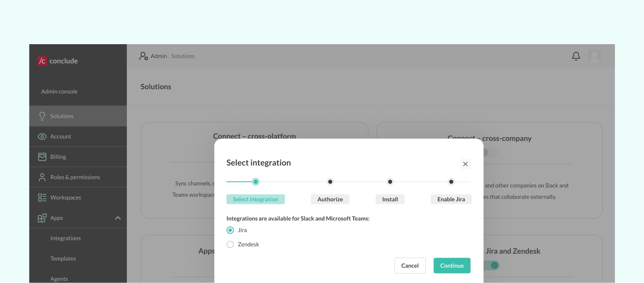Click the Authorize progress step dot

(x=330, y=182)
